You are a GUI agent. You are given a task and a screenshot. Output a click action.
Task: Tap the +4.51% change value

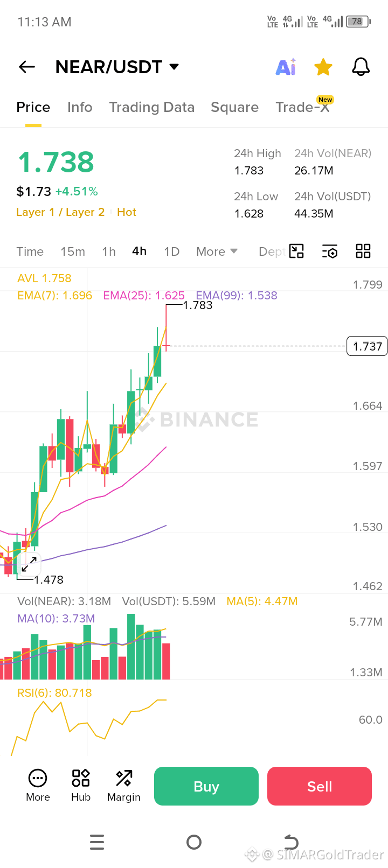point(77,192)
